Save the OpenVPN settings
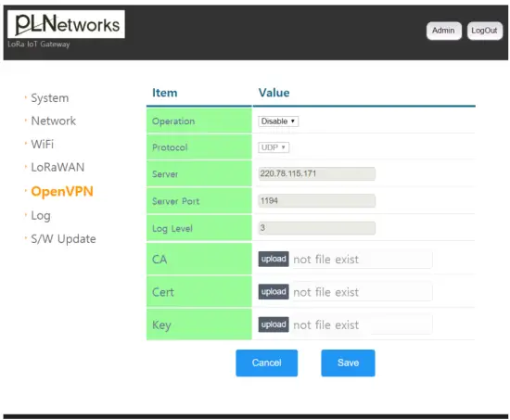 [x=348, y=363]
